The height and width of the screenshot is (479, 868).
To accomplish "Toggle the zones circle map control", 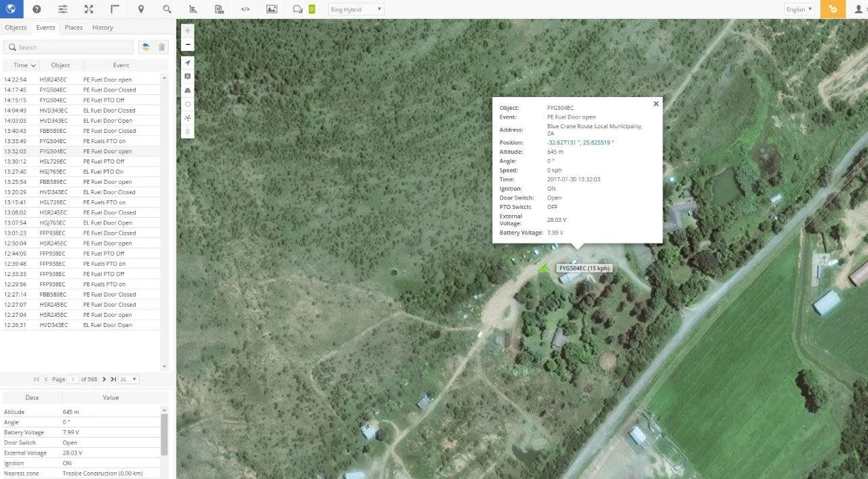I will [x=188, y=104].
